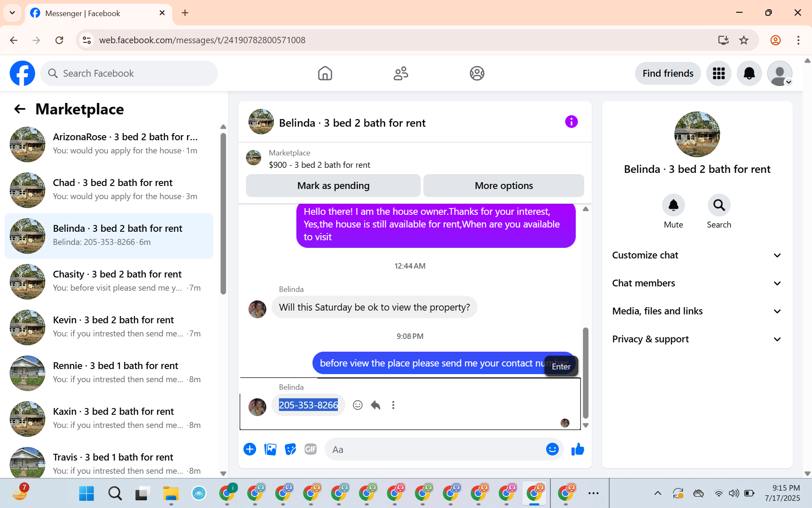Screen dimensions: 812x508
Task: Expand Media, files and links section
Action: (x=697, y=311)
